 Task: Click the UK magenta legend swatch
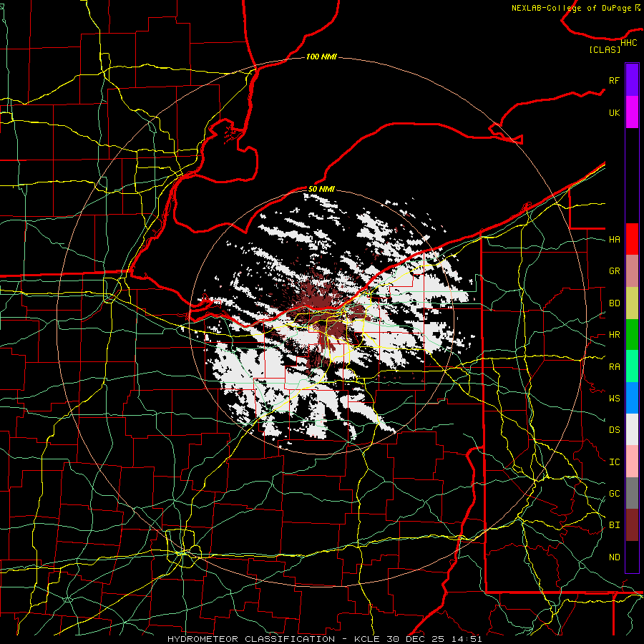[632, 112]
